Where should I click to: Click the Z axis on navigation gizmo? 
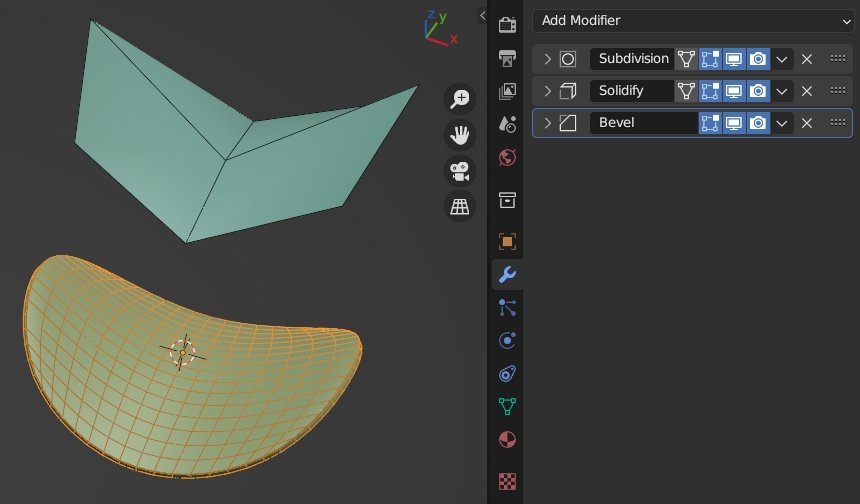coord(432,14)
